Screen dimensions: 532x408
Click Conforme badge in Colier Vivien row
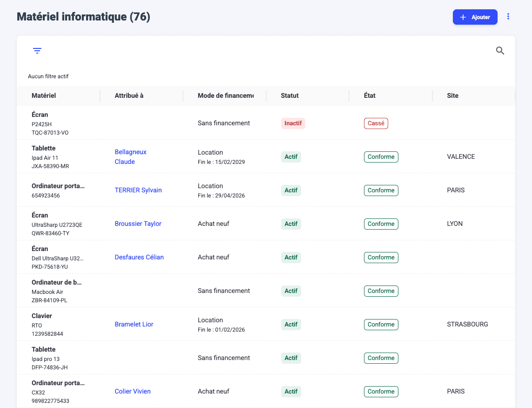[381, 392]
